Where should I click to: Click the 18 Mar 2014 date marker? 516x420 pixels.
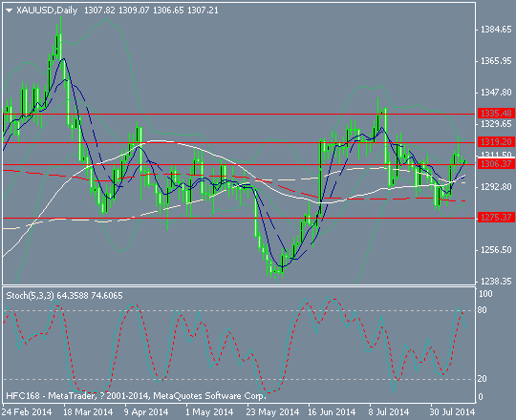tap(88, 411)
